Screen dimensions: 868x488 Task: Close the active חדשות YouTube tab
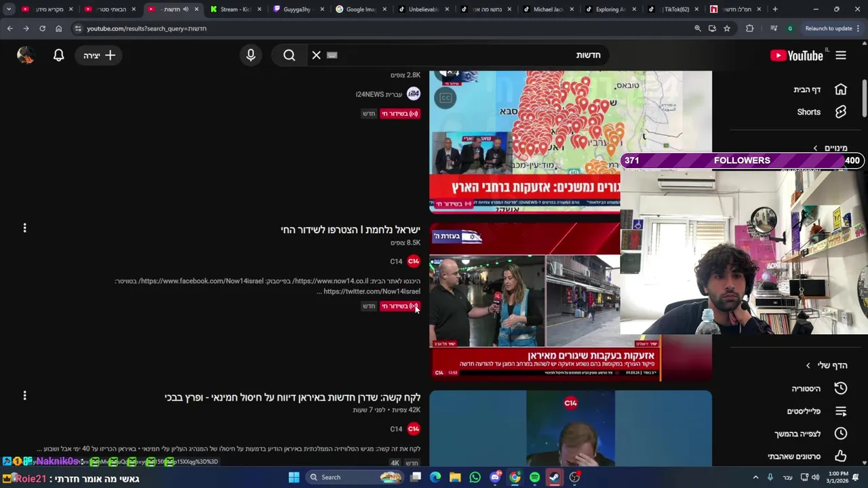tap(197, 9)
